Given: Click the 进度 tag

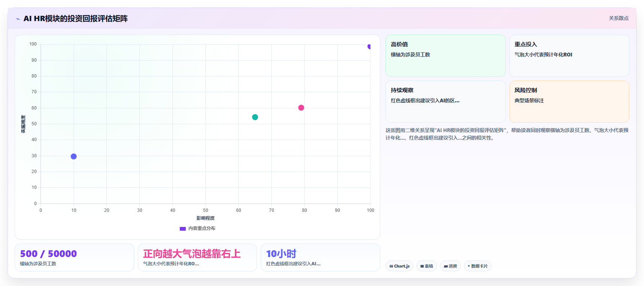Looking at the screenshot, I should pyautogui.click(x=450, y=266).
